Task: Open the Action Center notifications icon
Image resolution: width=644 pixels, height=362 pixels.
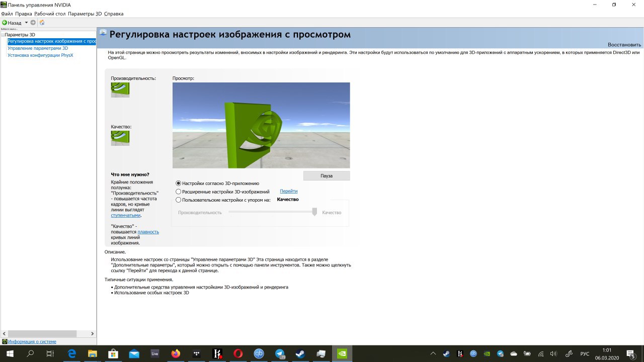Action: click(x=631, y=354)
